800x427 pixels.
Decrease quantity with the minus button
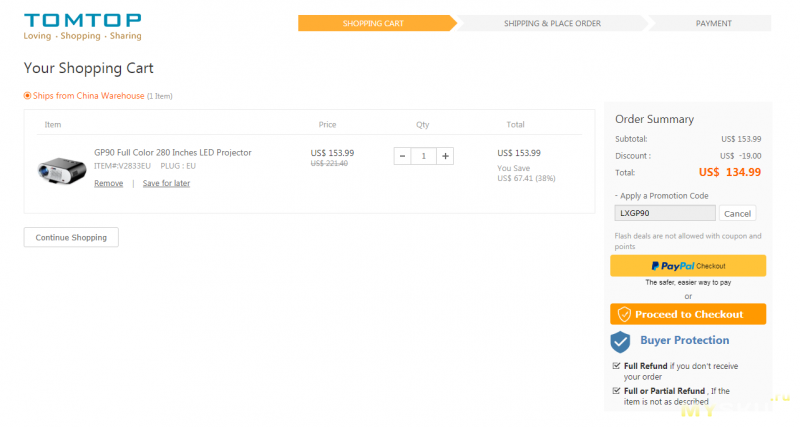coord(402,156)
